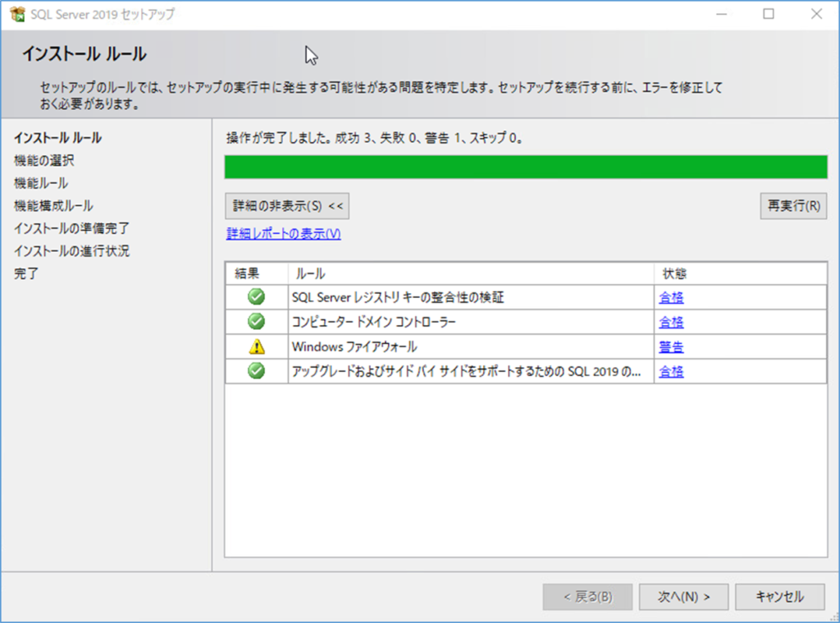840x623 pixels.
Task: Click the 再実行(R) button
Action: click(x=793, y=206)
